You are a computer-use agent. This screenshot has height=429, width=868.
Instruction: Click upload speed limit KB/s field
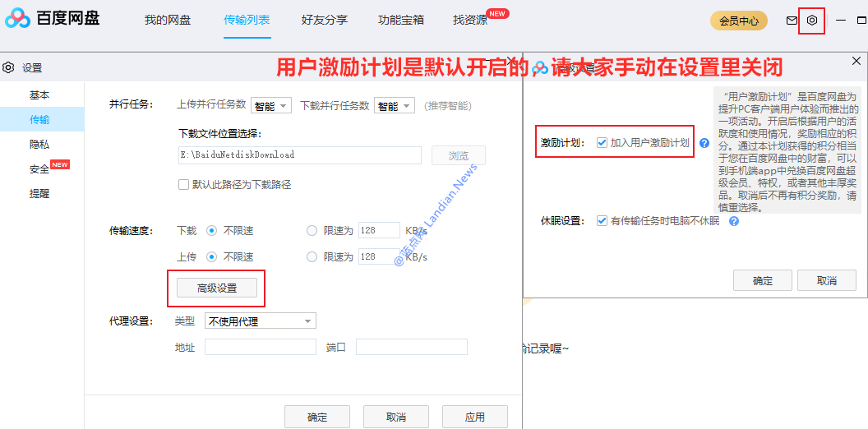pos(379,257)
